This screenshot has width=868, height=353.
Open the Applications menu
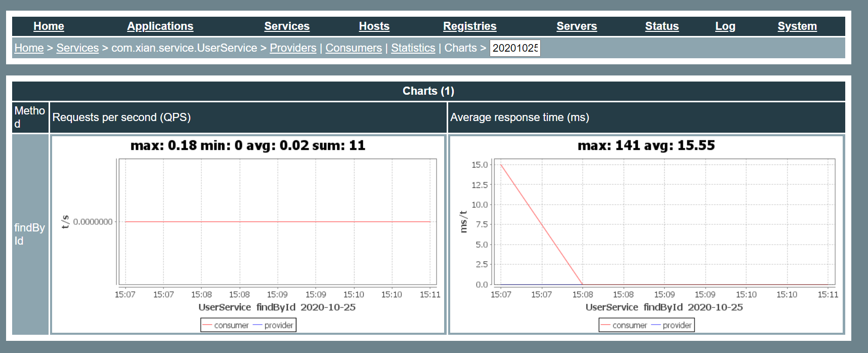(160, 26)
